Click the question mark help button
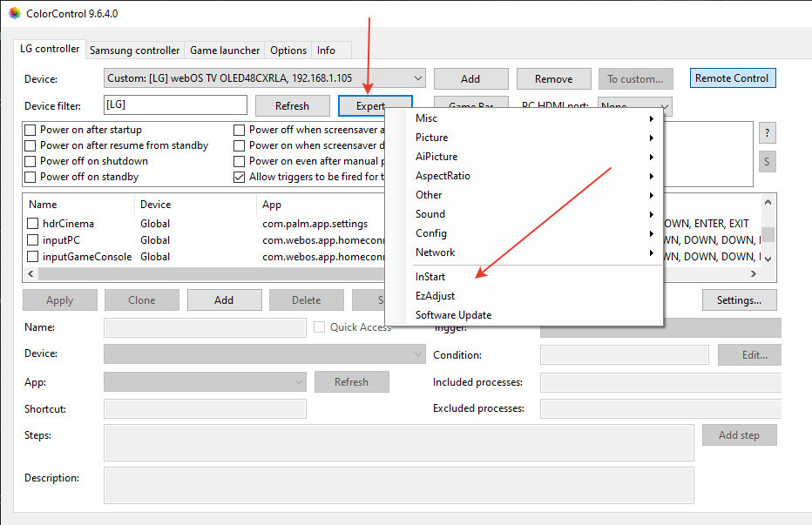This screenshot has width=812, height=525. [767, 133]
